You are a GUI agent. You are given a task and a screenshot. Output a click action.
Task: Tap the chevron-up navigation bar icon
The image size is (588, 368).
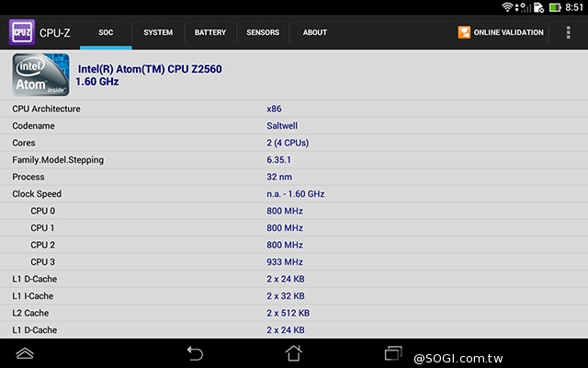(x=25, y=353)
